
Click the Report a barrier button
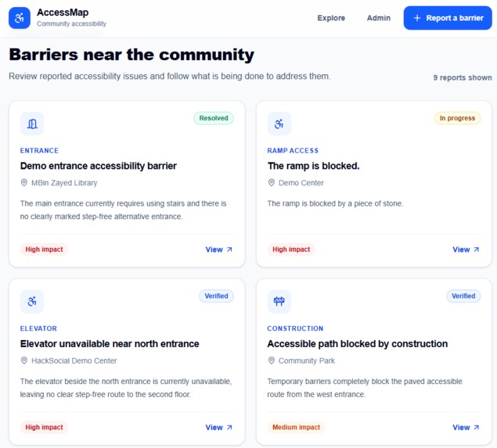pyautogui.click(x=448, y=18)
